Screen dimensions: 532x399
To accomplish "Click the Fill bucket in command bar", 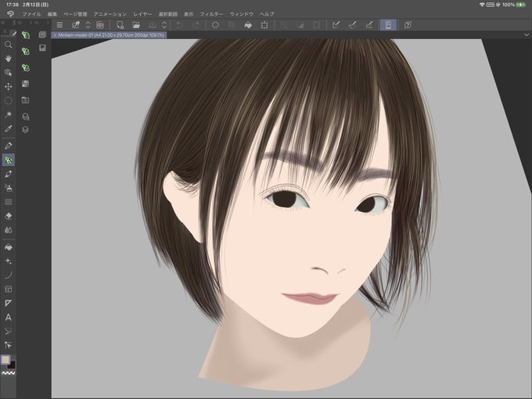I will pyautogui.click(x=248, y=25).
